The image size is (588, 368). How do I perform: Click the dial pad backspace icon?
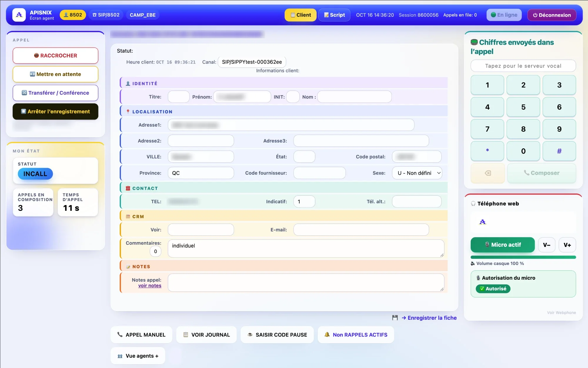click(x=488, y=173)
